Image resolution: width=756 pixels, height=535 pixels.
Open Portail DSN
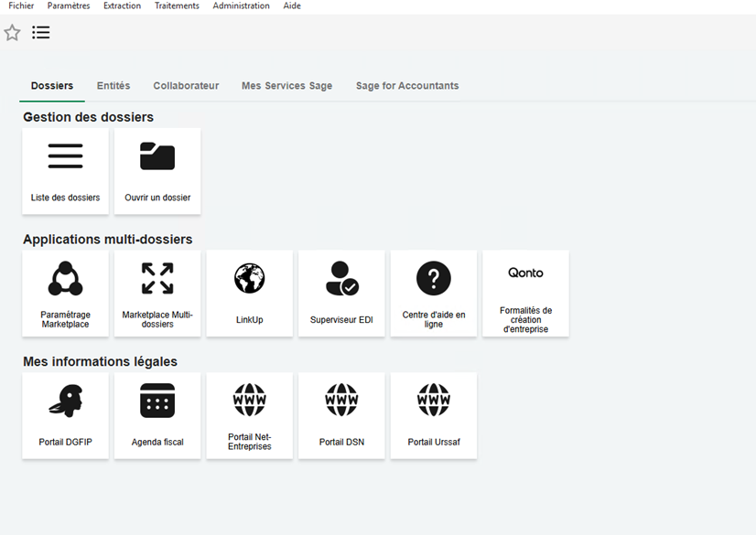pos(341,415)
